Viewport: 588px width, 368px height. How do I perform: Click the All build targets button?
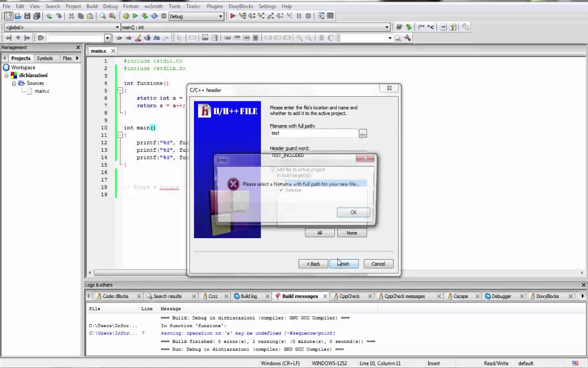[320, 233]
